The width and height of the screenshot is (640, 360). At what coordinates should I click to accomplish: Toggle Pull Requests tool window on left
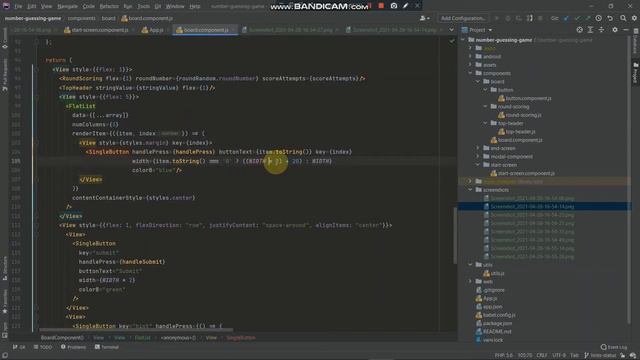[4, 75]
